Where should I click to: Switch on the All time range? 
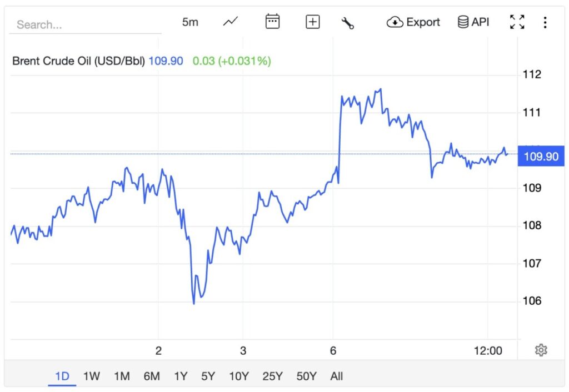click(336, 376)
